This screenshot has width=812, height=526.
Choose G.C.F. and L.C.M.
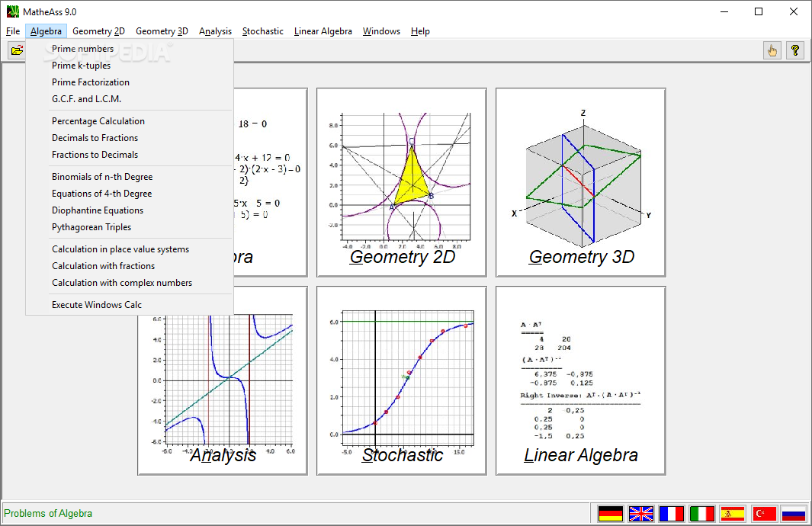tap(130, 98)
